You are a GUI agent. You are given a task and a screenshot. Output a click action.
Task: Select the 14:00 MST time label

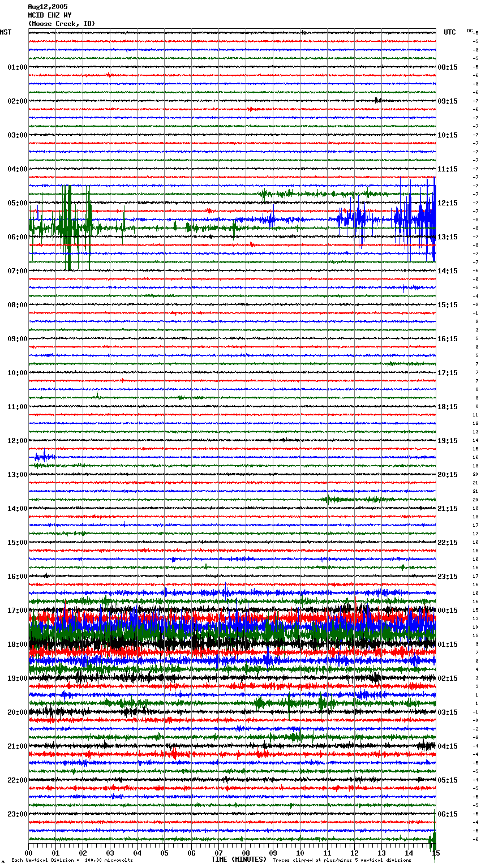point(18,509)
